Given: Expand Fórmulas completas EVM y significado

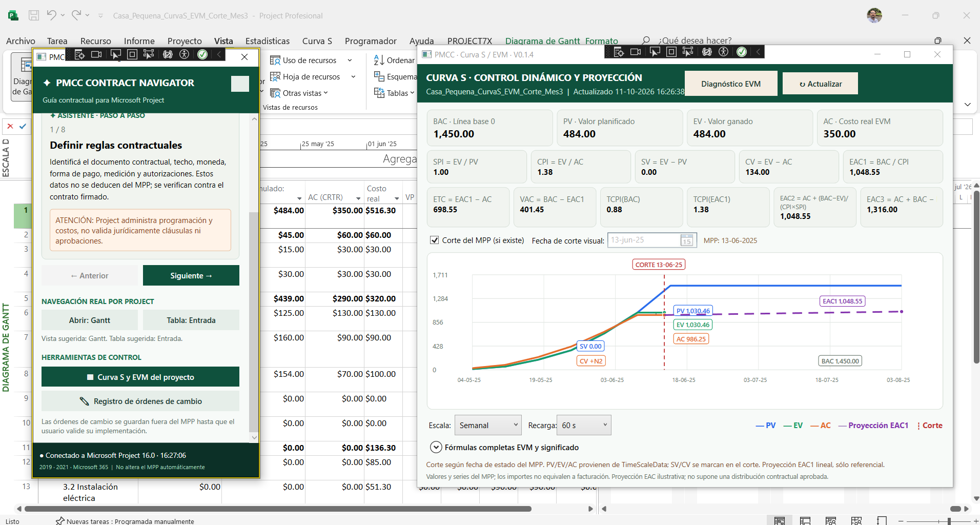Looking at the screenshot, I should (436, 447).
